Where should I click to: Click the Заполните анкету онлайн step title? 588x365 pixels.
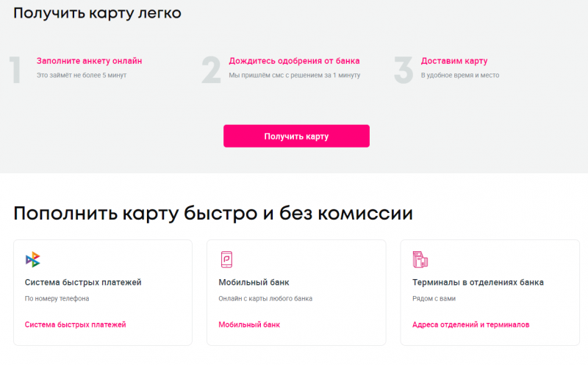coord(89,61)
